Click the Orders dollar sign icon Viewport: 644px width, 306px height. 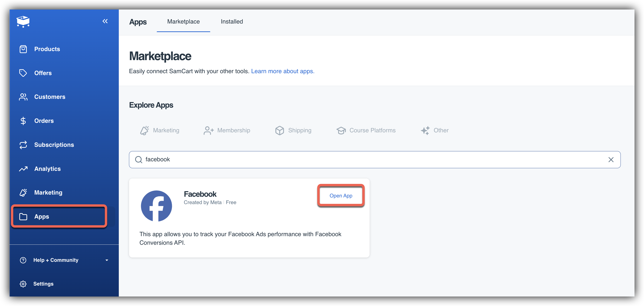(x=23, y=121)
